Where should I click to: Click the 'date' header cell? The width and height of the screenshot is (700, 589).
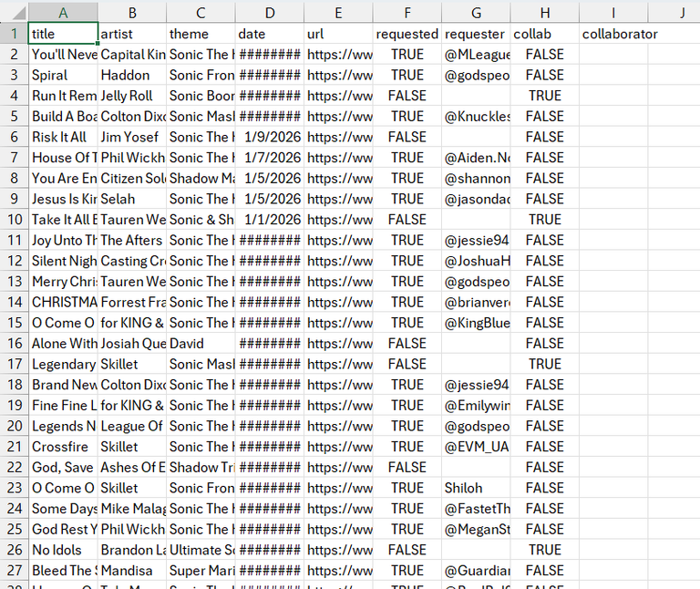coord(270,34)
